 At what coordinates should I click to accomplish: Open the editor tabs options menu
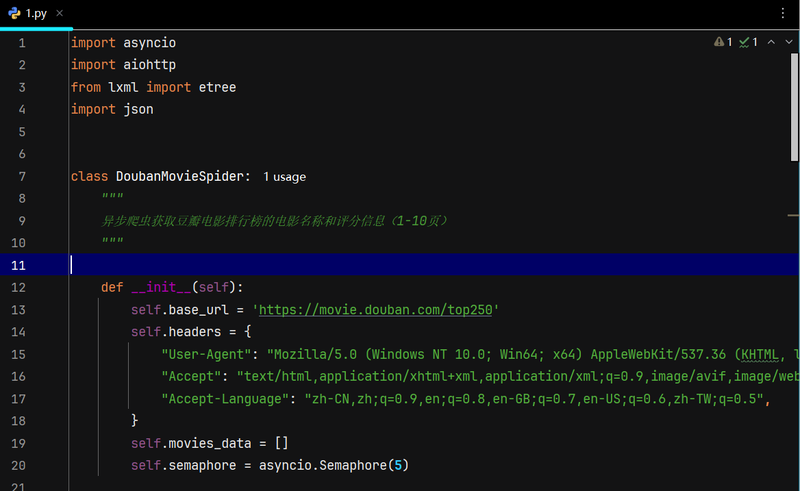click(x=783, y=13)
